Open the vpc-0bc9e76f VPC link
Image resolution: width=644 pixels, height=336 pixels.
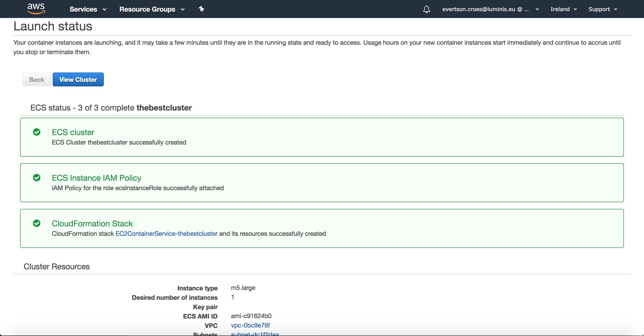pos(250,325)
